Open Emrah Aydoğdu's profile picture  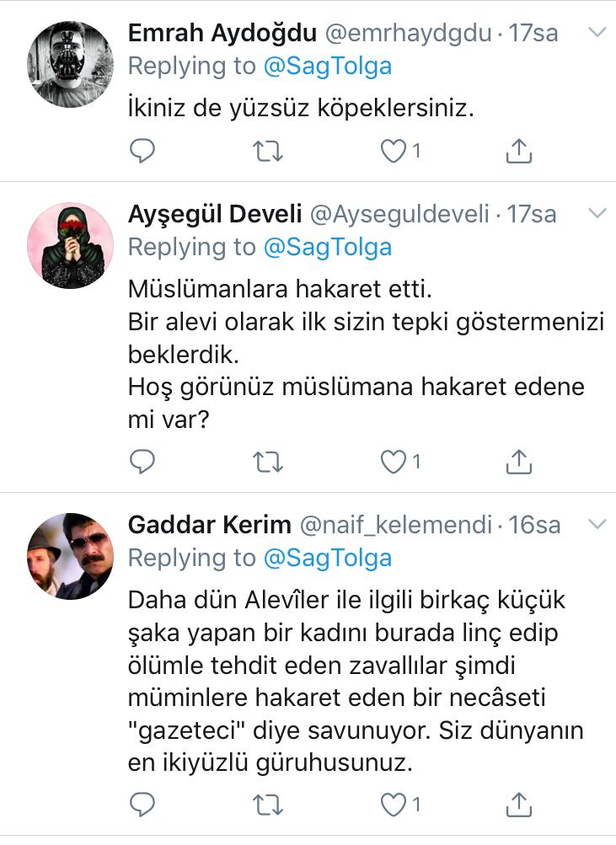coord(71,65)
